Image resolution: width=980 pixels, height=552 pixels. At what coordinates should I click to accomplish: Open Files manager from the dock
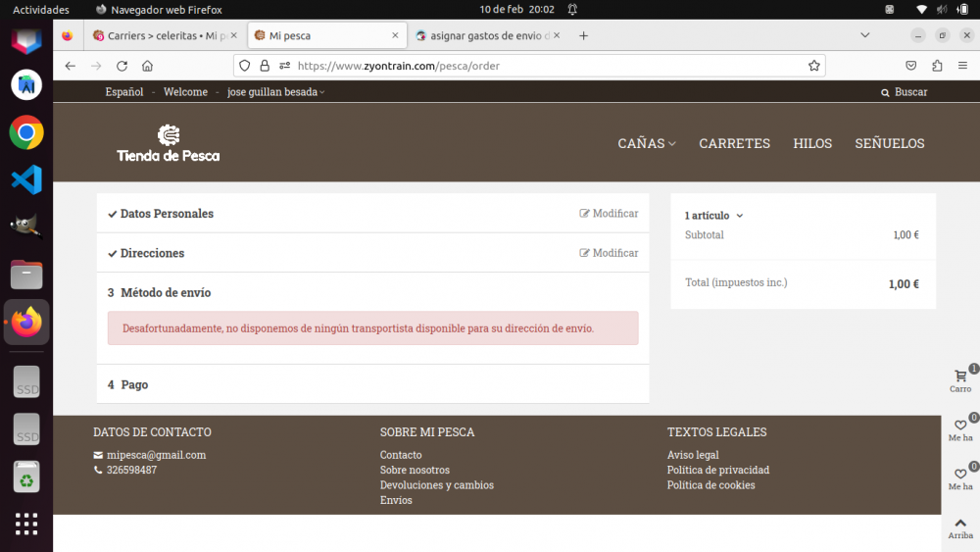[x=26, y=275]
